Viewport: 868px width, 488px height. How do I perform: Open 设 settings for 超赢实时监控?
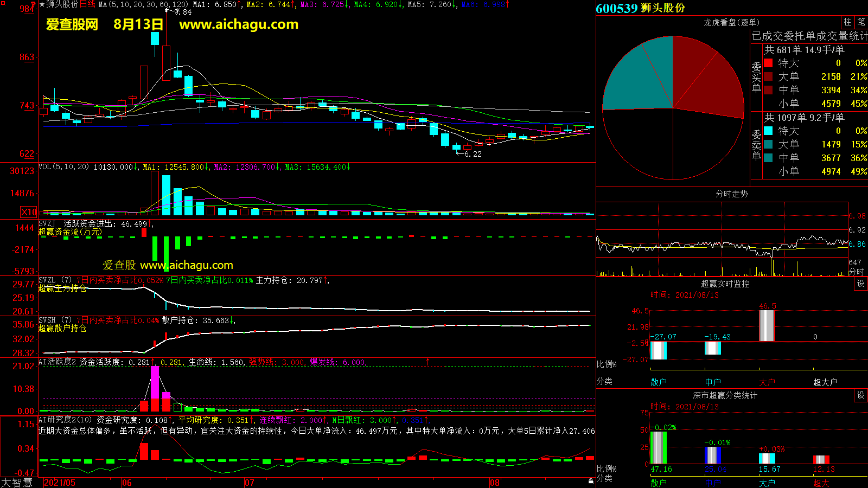860,284
